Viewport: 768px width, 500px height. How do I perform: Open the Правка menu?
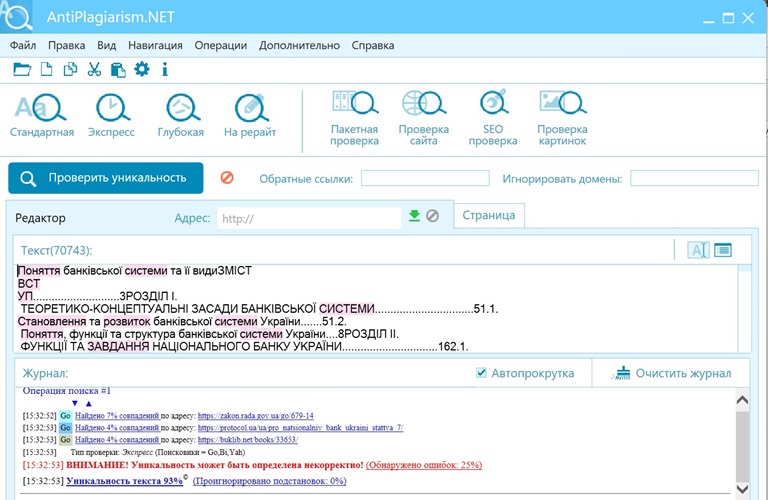tap(67, 46)
